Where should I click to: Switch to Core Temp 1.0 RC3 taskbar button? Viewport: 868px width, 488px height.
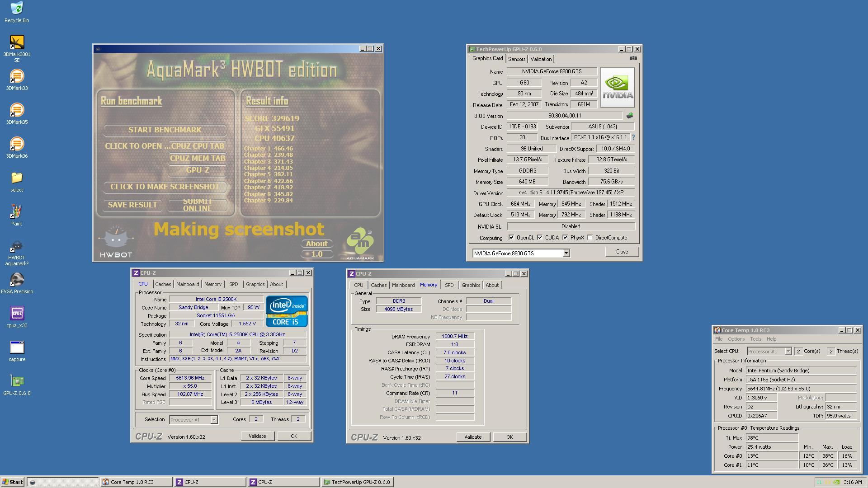tap(136, 482)
